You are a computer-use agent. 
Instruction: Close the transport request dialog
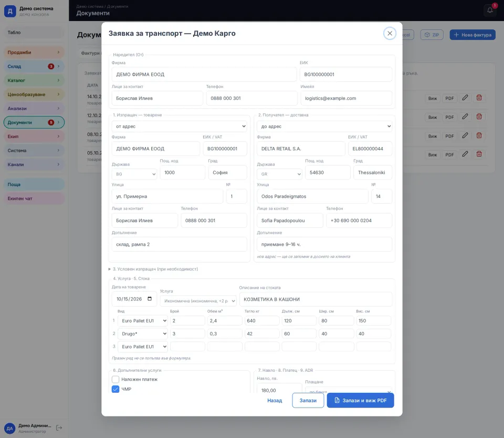point(390,34)
